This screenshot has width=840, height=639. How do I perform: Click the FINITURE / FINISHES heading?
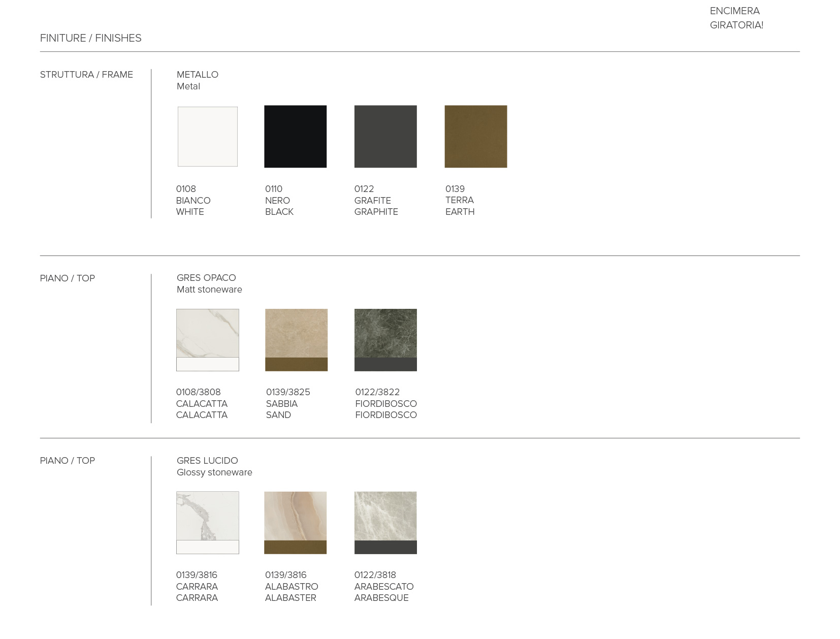pos(90,38)
